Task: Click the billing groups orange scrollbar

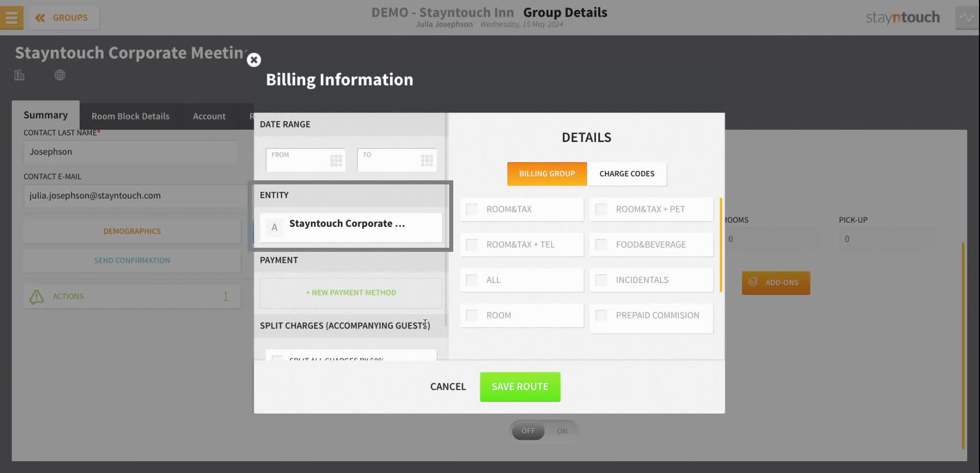Action: tap(721, 245)
